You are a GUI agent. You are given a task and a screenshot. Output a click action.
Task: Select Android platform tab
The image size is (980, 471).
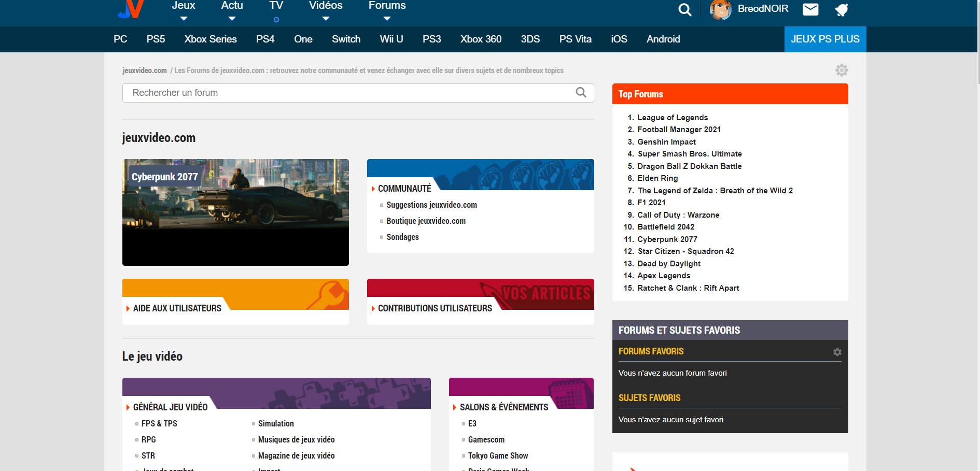(663, 39)
